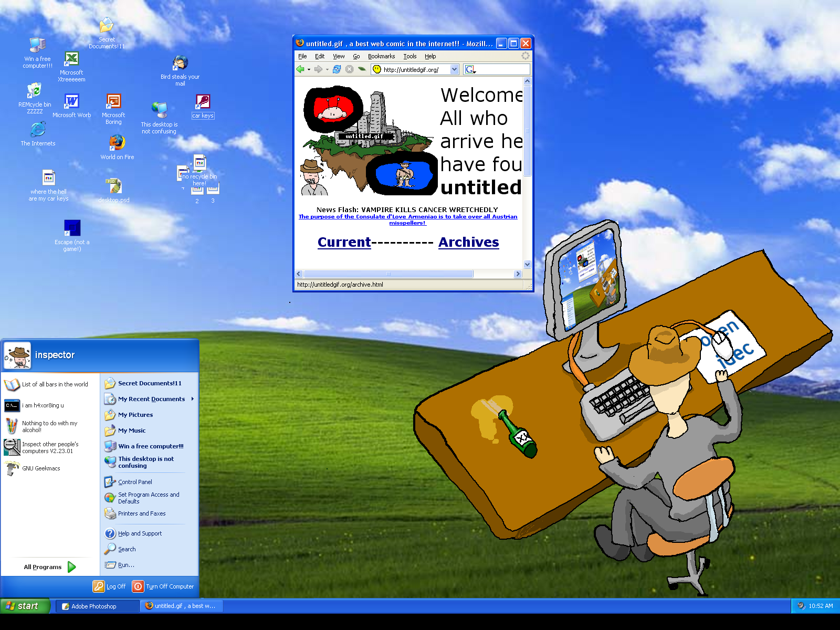Click the Archives link
Screen dimensions: 840x630
pos(469,242)
